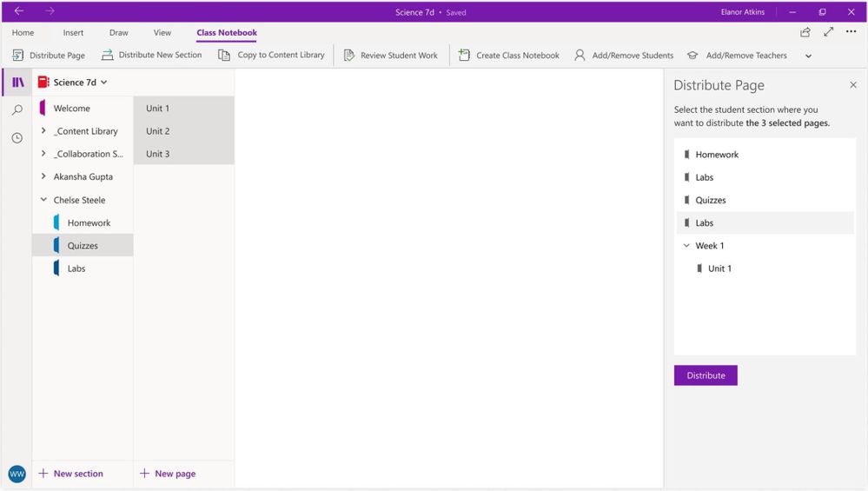Image resolution: width=868 pixels, height=491 pixels.
Task: Close the Distribute Page panel
Action: pos(853,84)
